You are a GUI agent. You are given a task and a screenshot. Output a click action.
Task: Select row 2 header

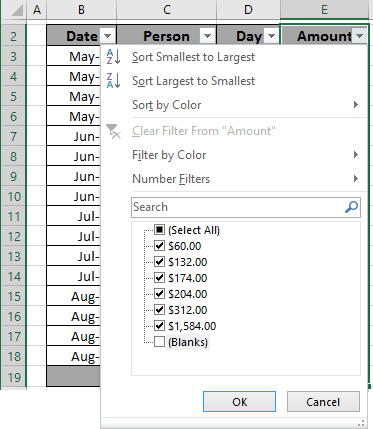coord(13,36)
